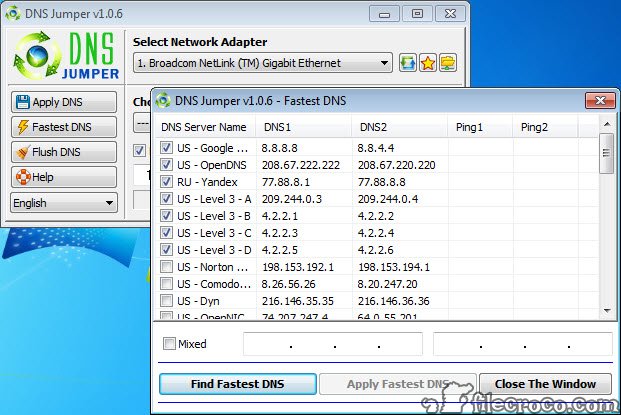Uncheck US - Level 3 - A checkbox
The width and height of the screenshot is (621, 415).
(166, 199)
